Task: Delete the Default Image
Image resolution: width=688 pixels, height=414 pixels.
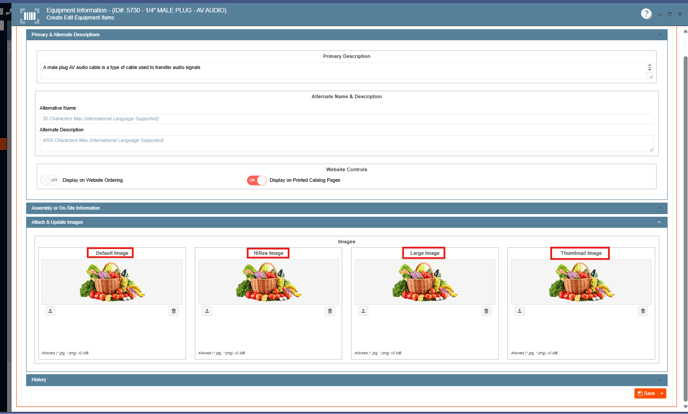Action: coord(173,311)
